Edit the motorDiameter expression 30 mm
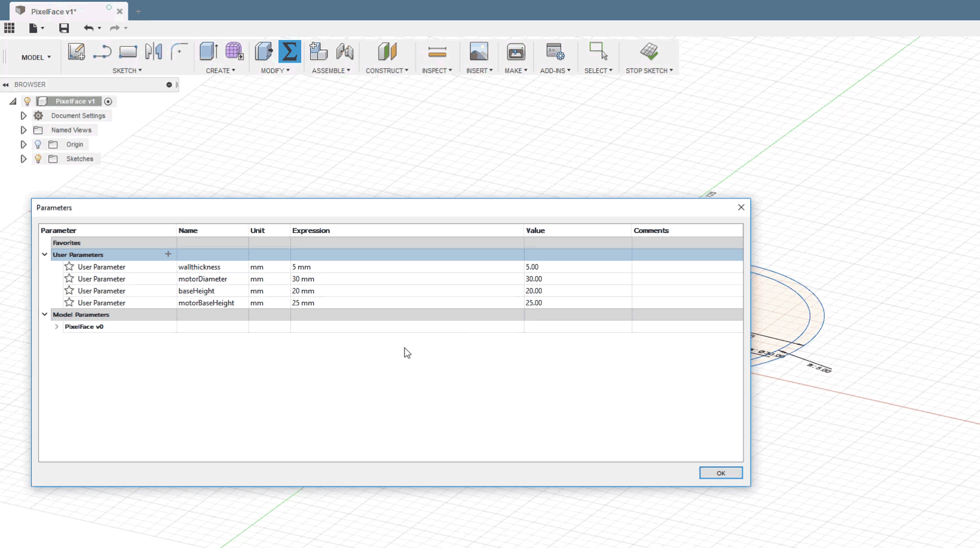Screen dimensions: 980x548 click(407, 279)
